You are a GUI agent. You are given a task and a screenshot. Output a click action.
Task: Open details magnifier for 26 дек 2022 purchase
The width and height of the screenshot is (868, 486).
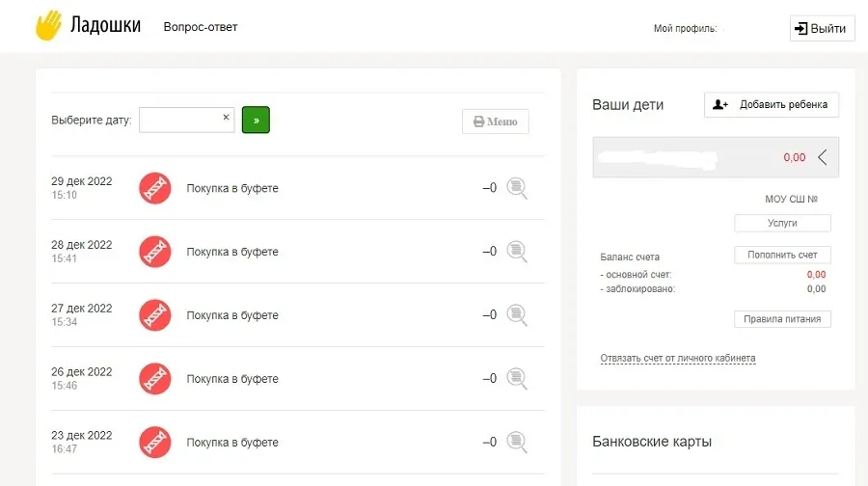tap(517, 379)
